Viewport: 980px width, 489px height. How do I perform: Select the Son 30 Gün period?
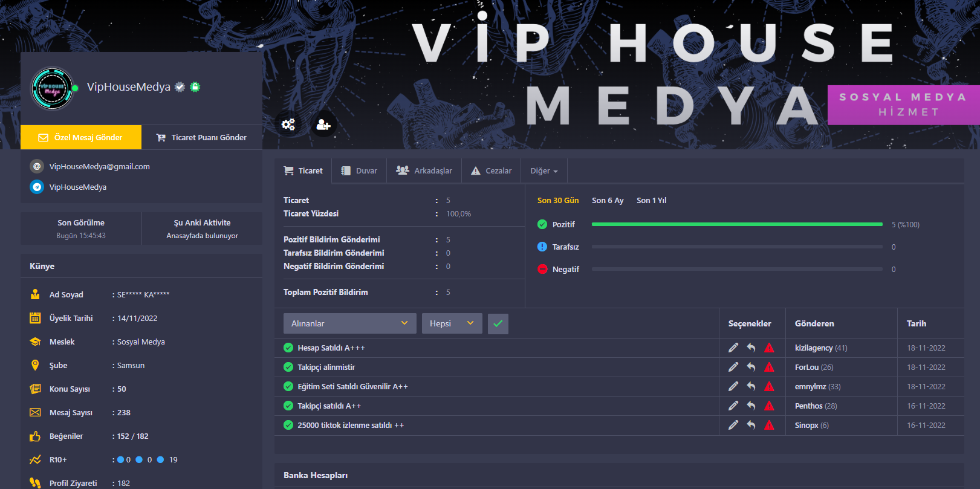[x=558, y=200]
